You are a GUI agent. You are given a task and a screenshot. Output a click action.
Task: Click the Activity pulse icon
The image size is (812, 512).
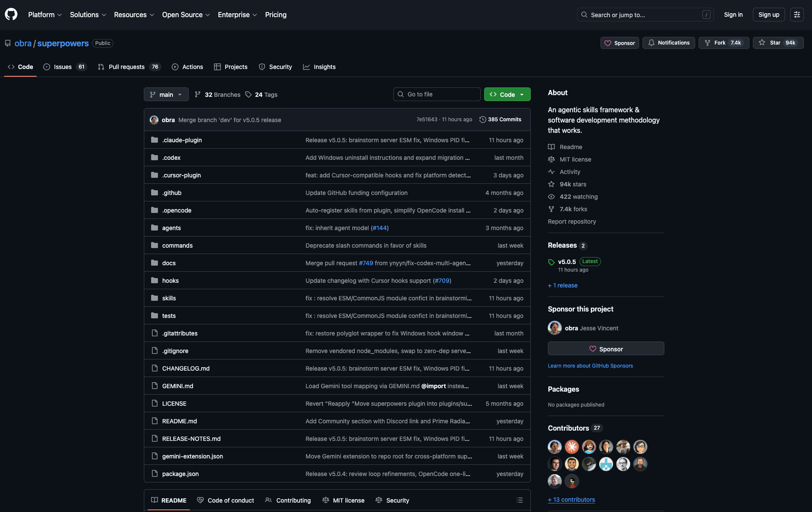[x=551, y=172]
